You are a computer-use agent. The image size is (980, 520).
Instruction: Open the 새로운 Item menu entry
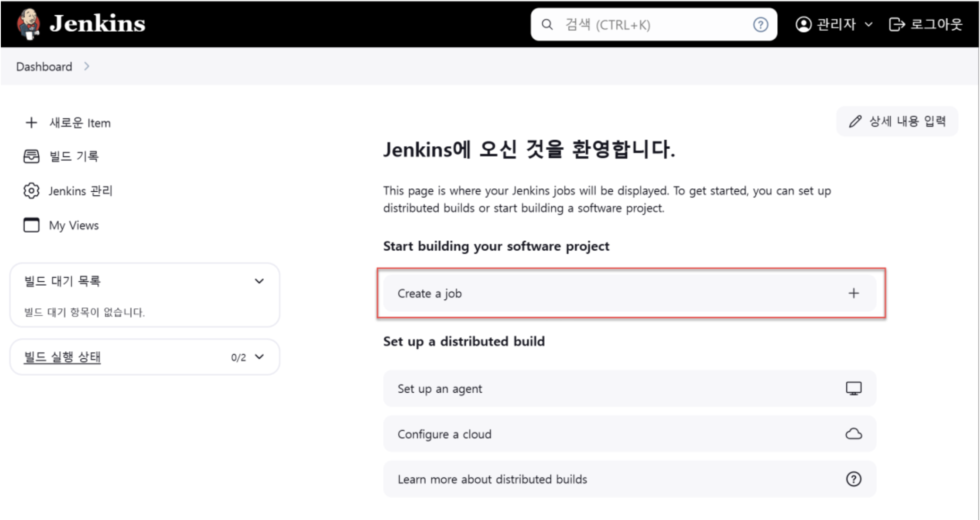pos(80,123)
